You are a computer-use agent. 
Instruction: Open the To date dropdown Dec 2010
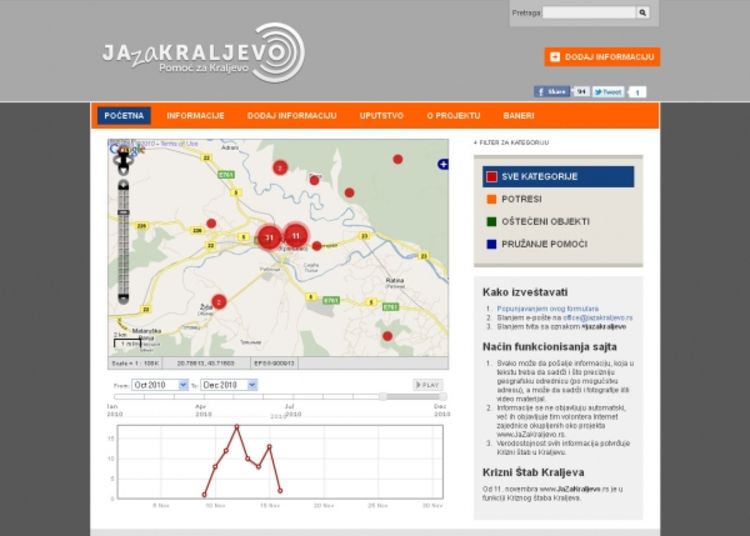tap(229, 385)
